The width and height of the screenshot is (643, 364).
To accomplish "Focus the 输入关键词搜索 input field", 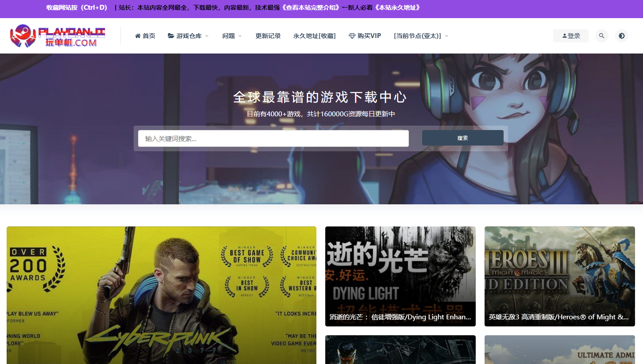I will point(273,138).
